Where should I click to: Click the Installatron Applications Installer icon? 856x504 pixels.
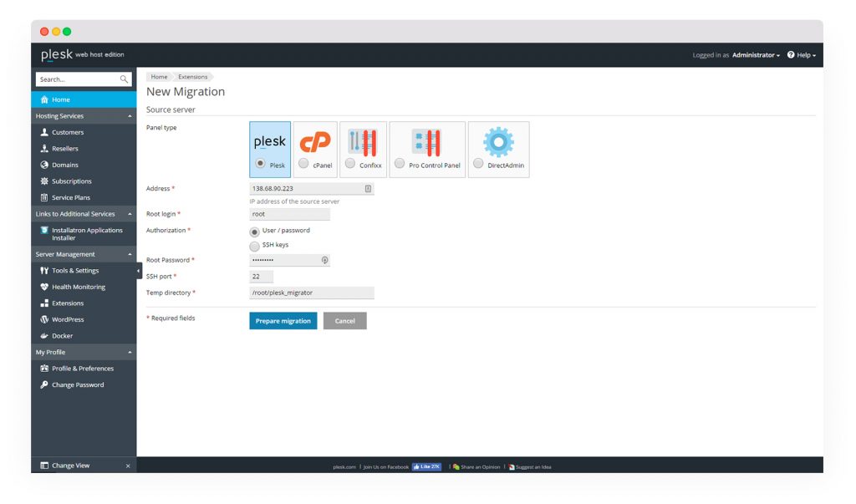pos(44,231)
